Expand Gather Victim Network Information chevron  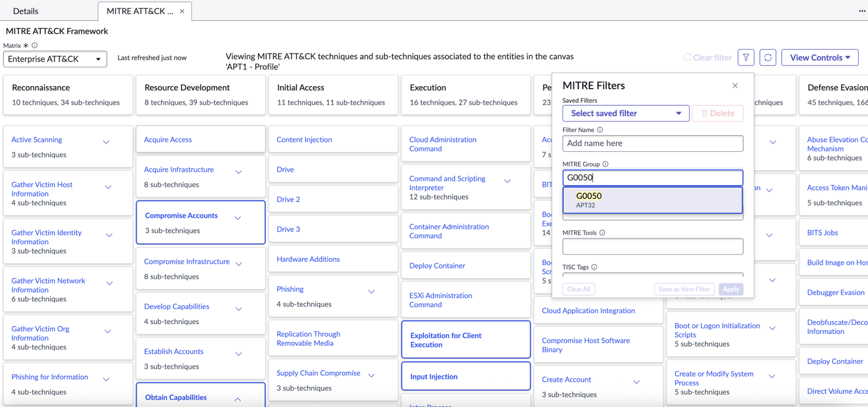coord(109,283)
